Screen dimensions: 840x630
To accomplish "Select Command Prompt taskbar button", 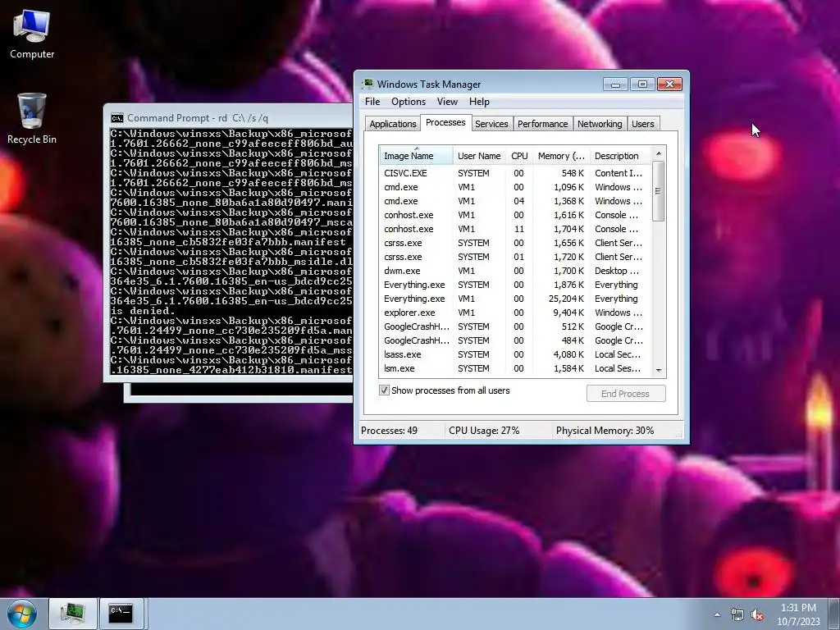I will click(121, 614).
